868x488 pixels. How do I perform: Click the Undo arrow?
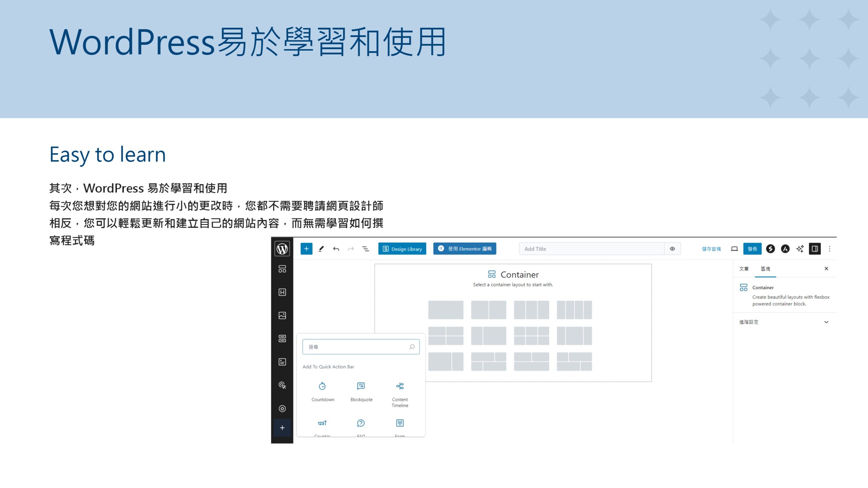tap(336, 249)
